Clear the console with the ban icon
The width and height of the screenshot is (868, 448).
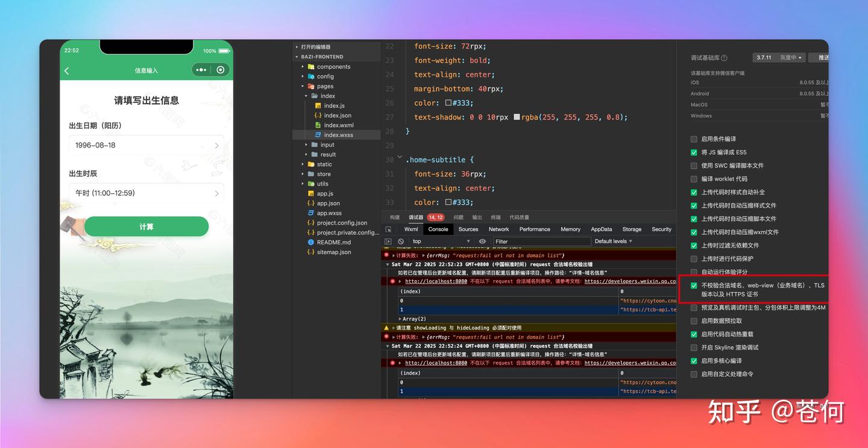point(401,241)
